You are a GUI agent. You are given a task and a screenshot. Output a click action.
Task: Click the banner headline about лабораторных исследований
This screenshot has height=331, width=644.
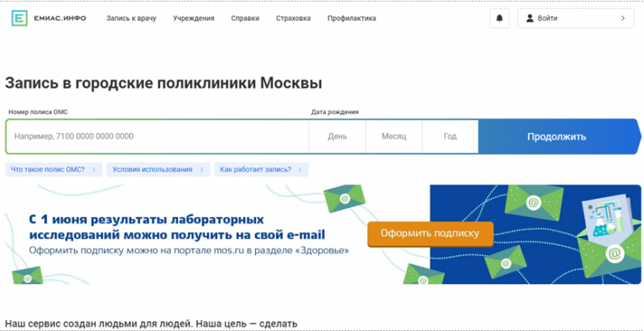click(177, 227)
